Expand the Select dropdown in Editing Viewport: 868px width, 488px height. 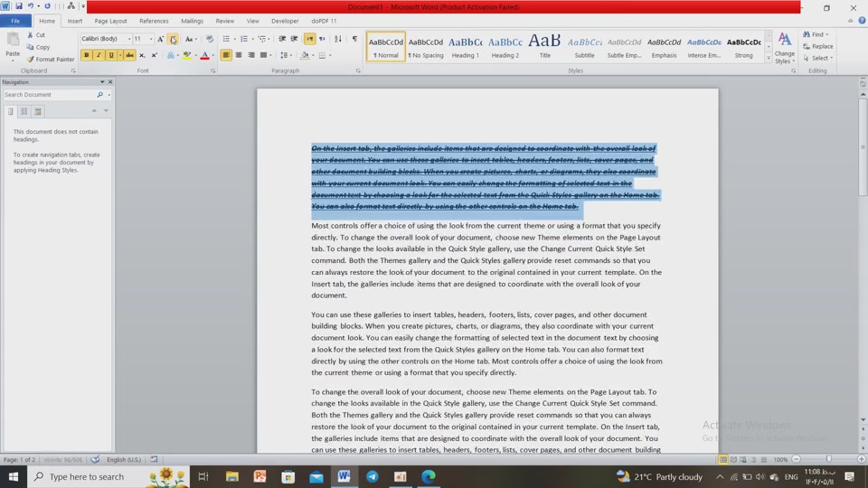click(x=819, y=58)
